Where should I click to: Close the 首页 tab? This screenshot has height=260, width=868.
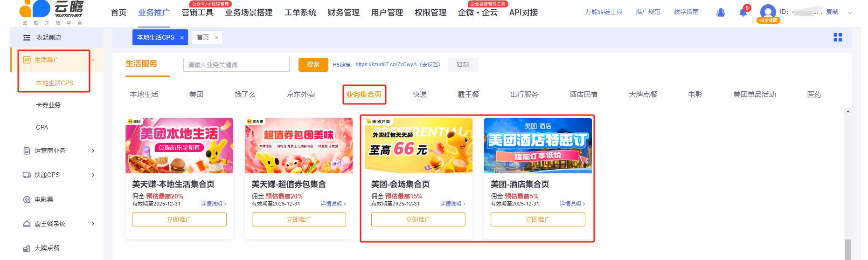216,38
